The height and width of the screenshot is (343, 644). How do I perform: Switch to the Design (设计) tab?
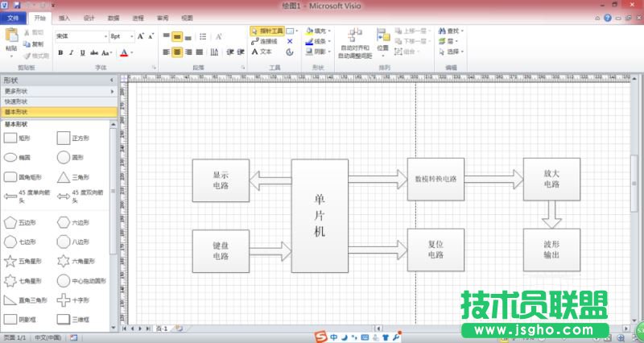point(89,18)
